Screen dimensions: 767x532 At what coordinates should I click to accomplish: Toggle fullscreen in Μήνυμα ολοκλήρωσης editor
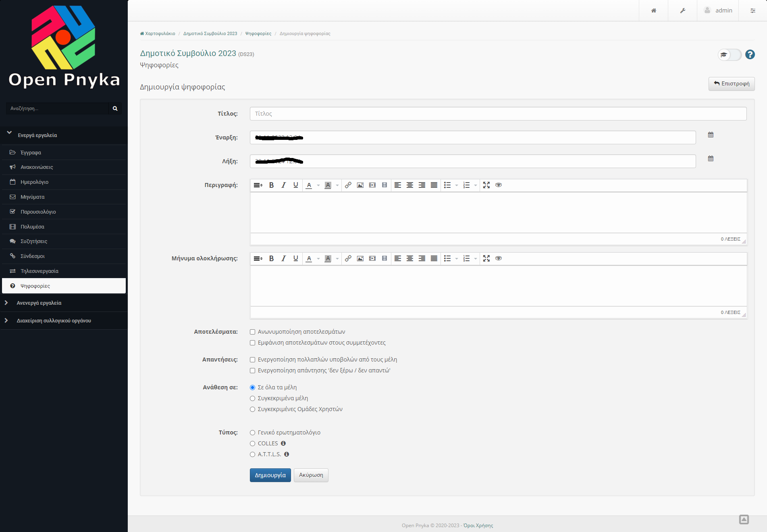click(486, 258)
